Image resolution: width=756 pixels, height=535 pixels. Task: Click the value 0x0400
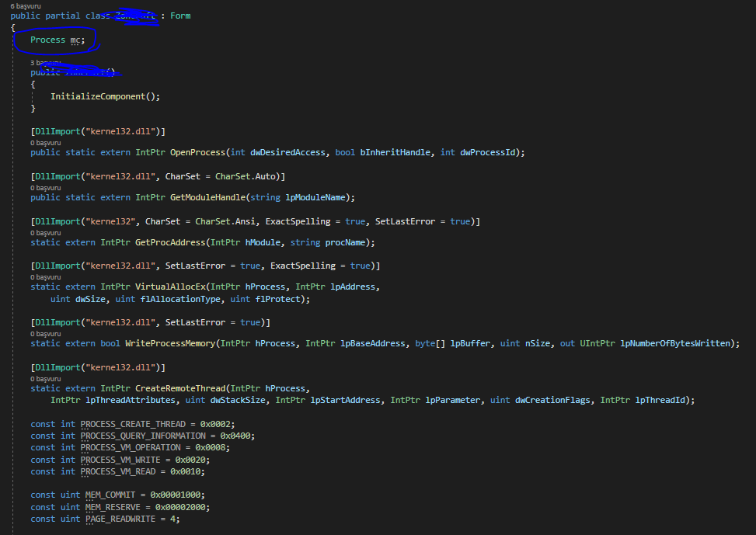point(235,436)
